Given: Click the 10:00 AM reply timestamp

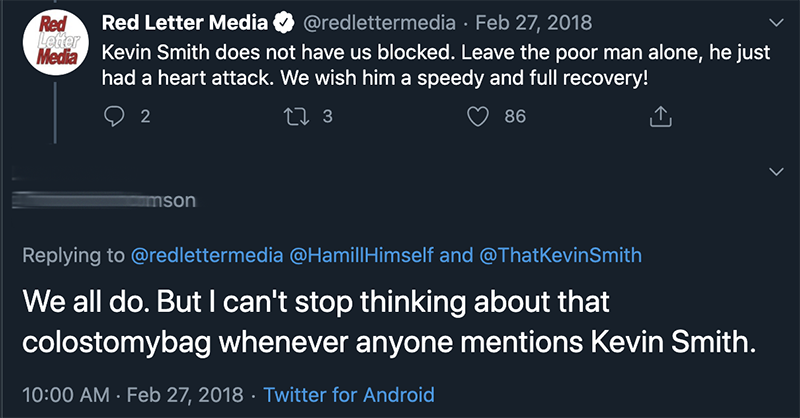Looking at the screenshot, I should tap(66, 395).
